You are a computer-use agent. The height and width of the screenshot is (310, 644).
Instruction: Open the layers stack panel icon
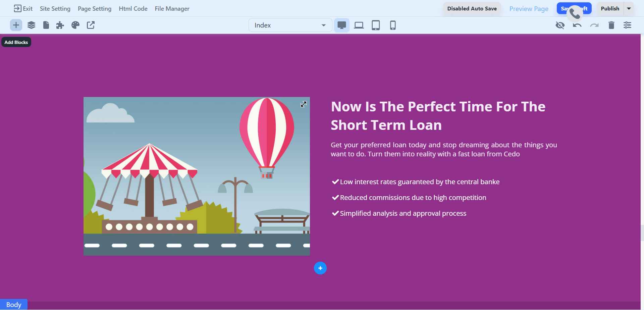pos(31,25)
